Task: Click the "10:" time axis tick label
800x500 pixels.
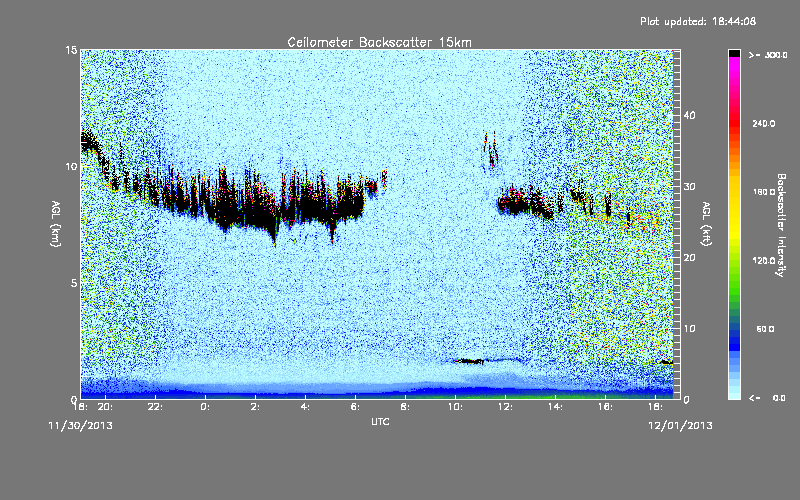Action: pos(455,407)
